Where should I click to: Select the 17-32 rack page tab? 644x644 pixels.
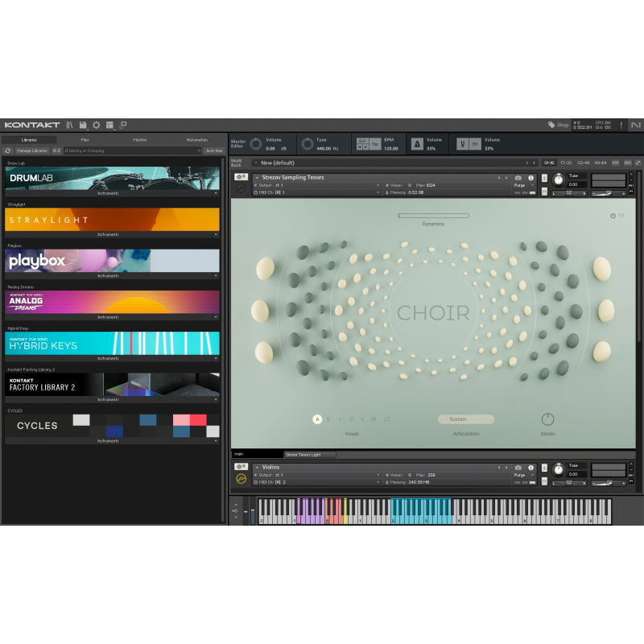(x=566, y=163)
